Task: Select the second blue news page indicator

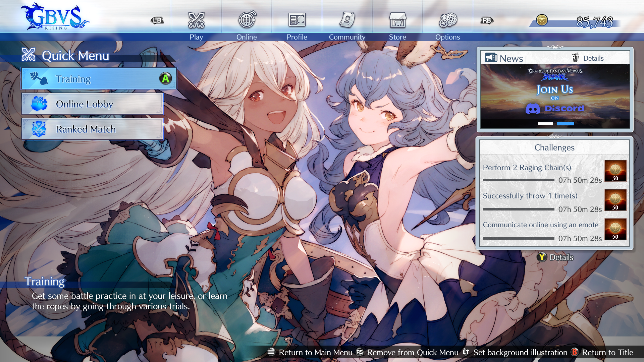Action: click(566, 124)
